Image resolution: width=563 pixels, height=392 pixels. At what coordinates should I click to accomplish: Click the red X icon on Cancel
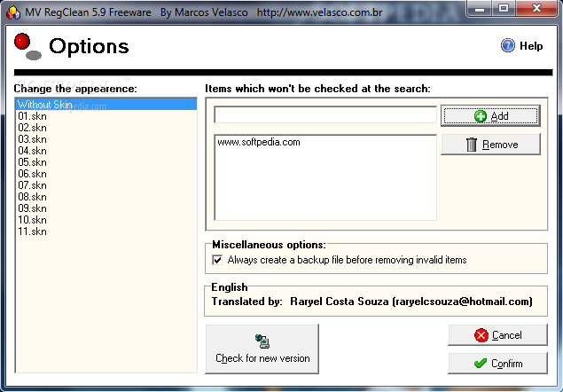coord(481,335)
